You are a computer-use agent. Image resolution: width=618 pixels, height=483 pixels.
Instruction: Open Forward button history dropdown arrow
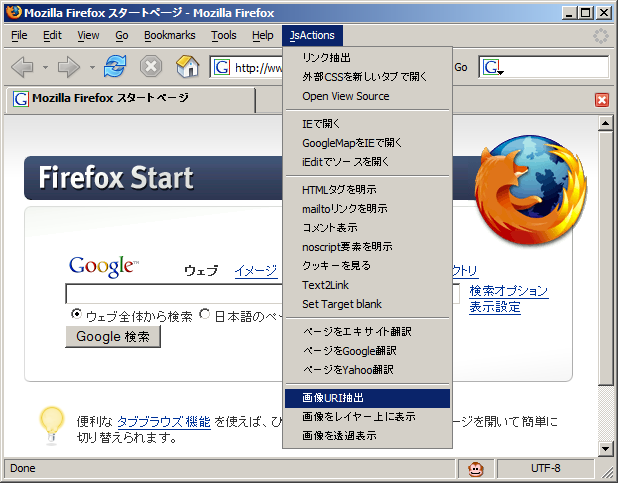coord(92,67)
